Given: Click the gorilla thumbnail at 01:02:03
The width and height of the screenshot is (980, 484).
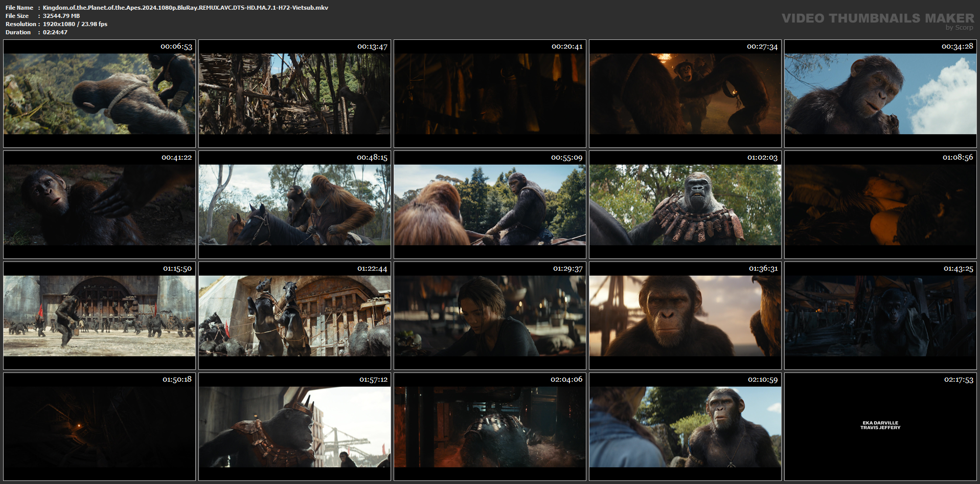Looking at the screenshot, I should 685,205.
